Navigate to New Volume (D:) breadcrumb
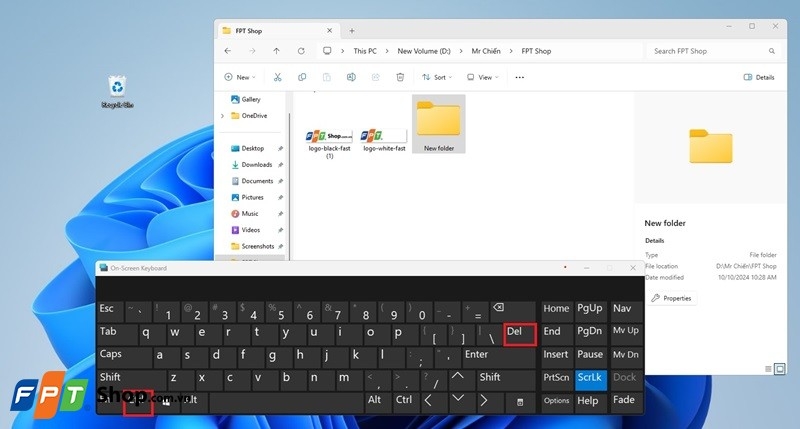The image size is (800, 429). tap(424, 51)
